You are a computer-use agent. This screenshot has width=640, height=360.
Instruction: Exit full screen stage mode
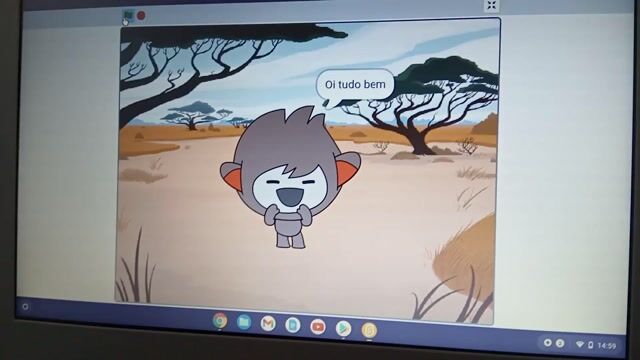click(491, 5)
